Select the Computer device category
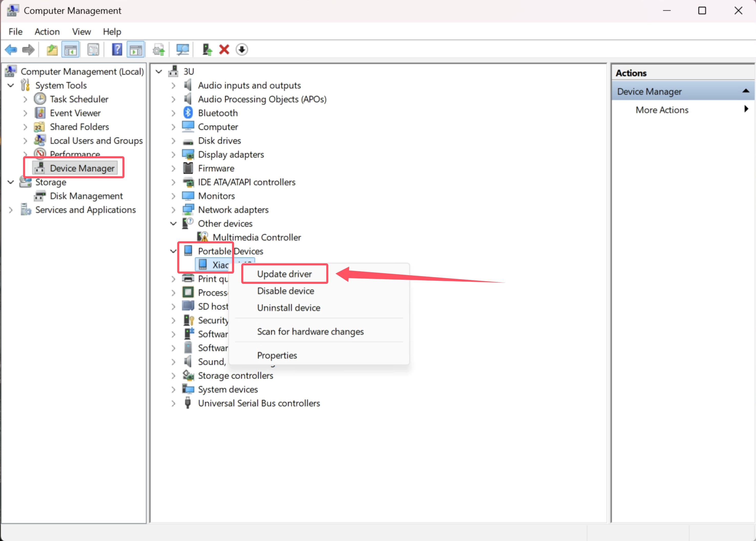The width and height of the screenshot is (756, 541). coord(218,127)
